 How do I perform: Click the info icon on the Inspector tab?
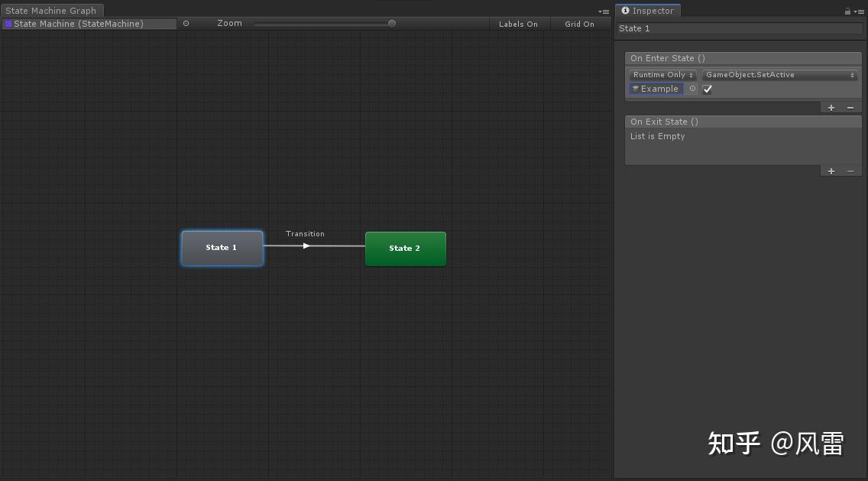626,10
